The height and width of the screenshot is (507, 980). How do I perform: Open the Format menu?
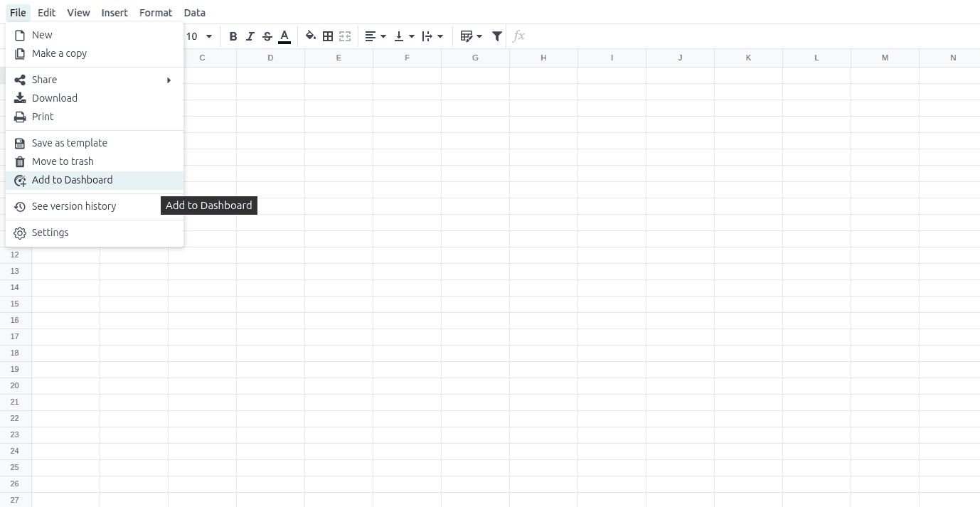156,13
